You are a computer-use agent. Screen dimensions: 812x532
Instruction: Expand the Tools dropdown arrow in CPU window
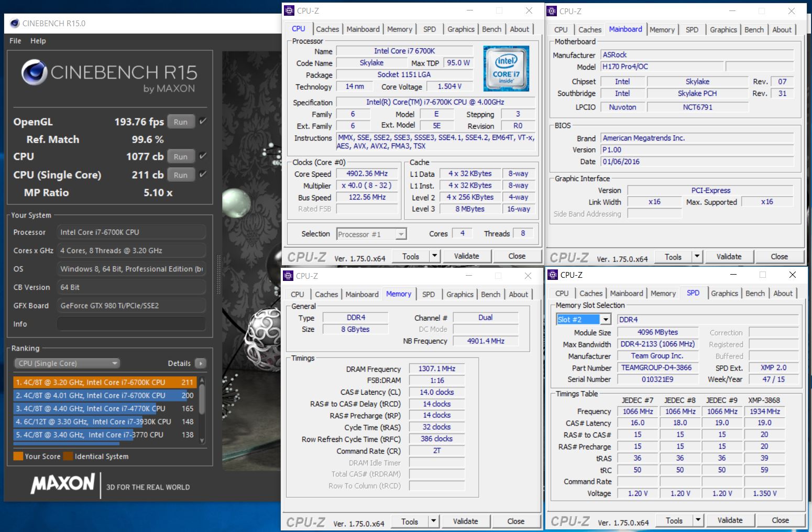click(434, 256)
